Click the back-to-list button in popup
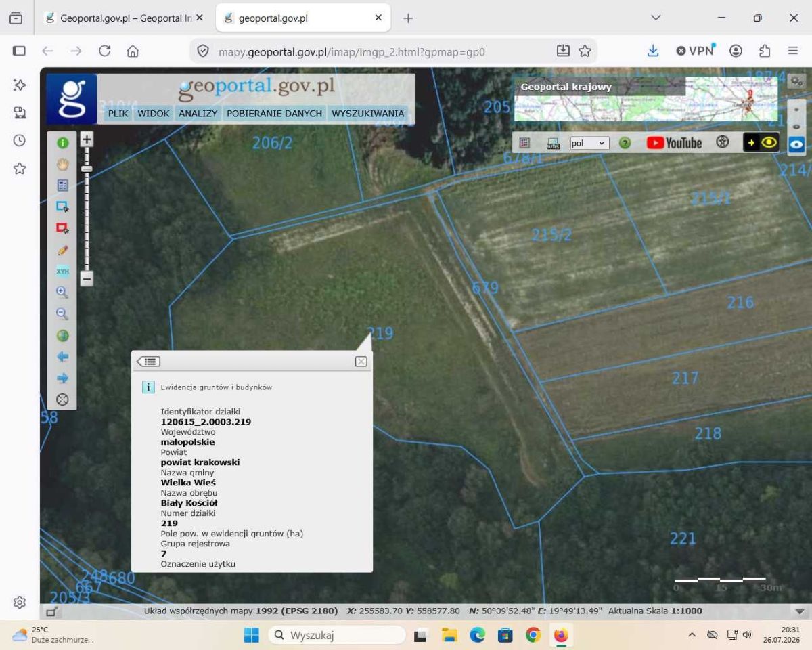812x650 pixels. click(x=148, y=362)
